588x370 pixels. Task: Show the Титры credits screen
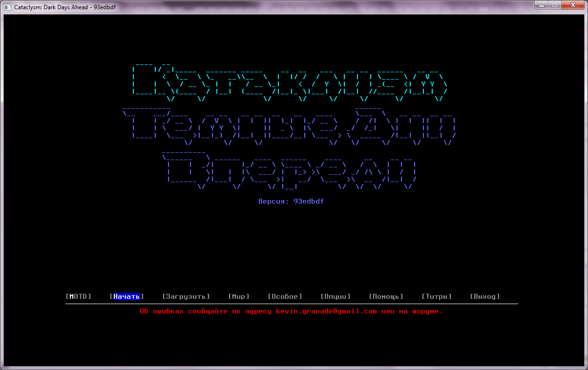436,296
